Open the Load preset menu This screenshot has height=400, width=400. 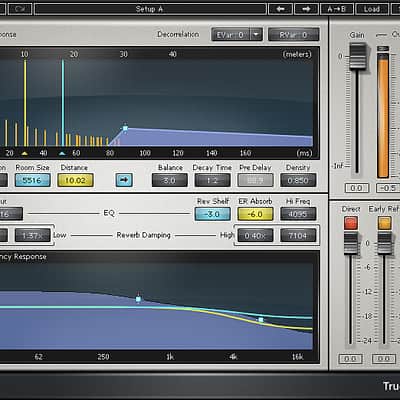pos(372,9)
